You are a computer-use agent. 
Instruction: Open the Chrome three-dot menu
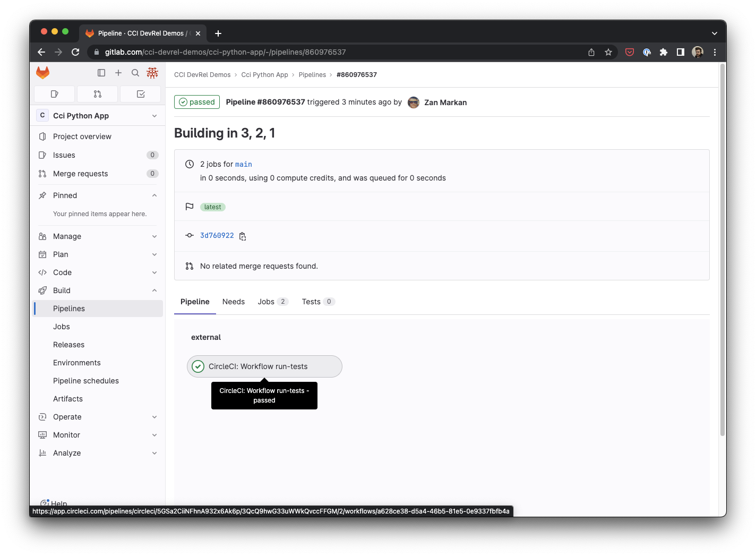tap(715, 52)
